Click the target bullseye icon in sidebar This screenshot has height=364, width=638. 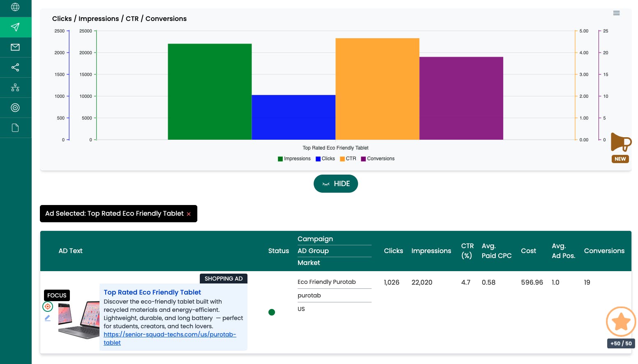pos(15,108)
